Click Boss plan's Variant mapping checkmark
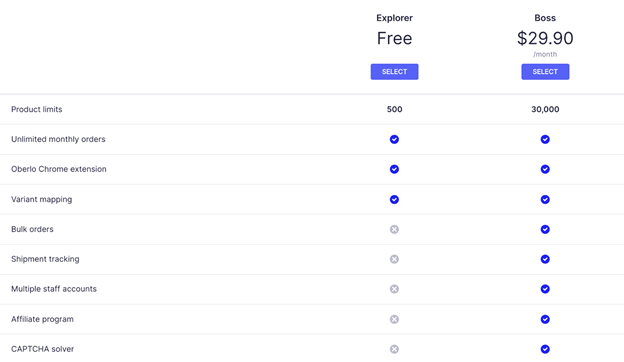 (x=545, y=199)
